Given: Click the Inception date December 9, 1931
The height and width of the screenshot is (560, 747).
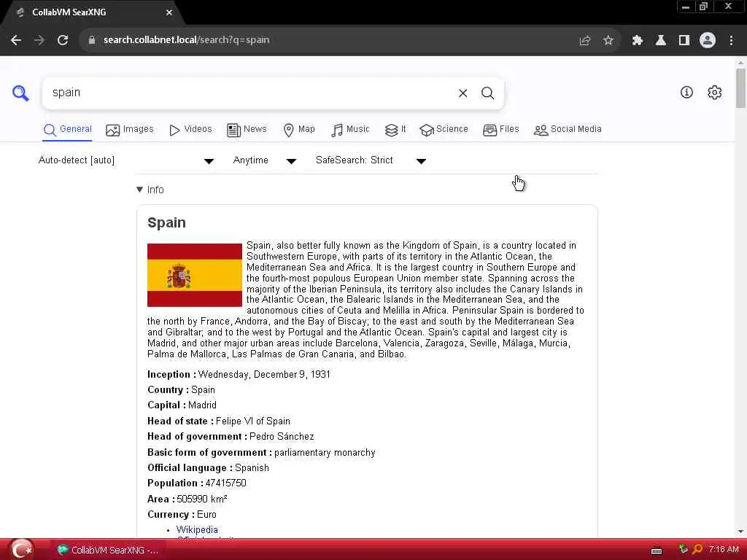Looking at the screenshot, I should [x=264, y=374].
